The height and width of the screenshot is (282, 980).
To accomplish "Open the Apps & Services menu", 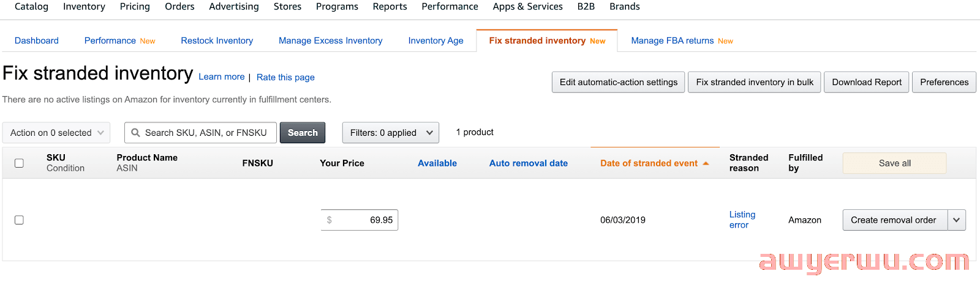I will pyautogui.click(x=527, y=7).
